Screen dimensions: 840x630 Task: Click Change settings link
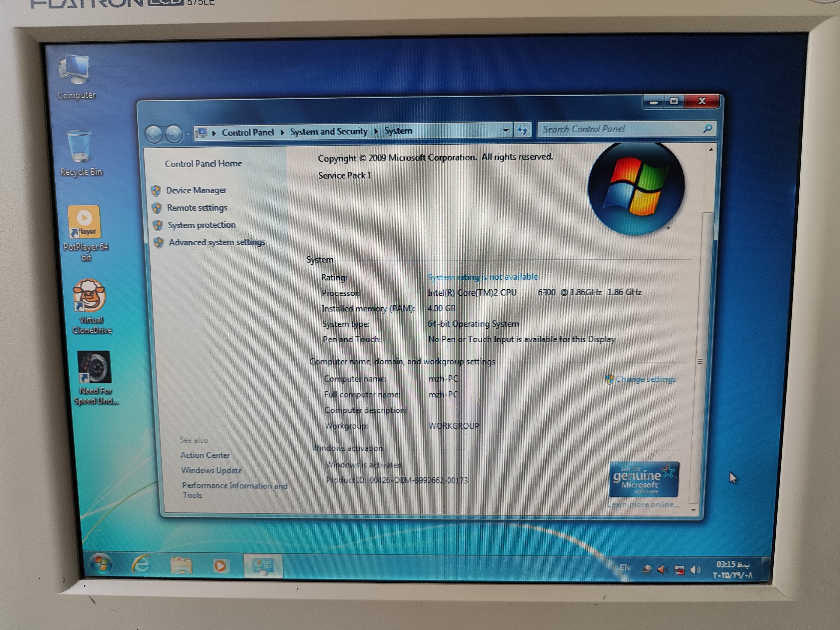tap(645, 379)
